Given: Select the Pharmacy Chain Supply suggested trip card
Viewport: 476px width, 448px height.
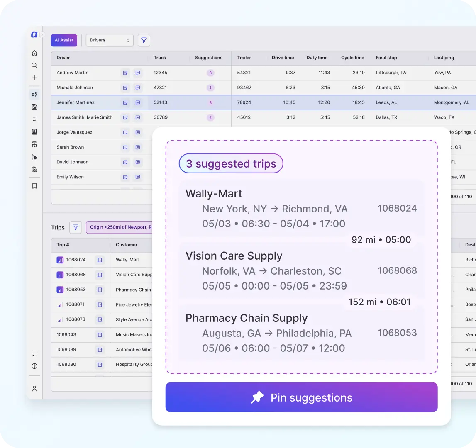Looking at the screenshot, I should point(301,333).
